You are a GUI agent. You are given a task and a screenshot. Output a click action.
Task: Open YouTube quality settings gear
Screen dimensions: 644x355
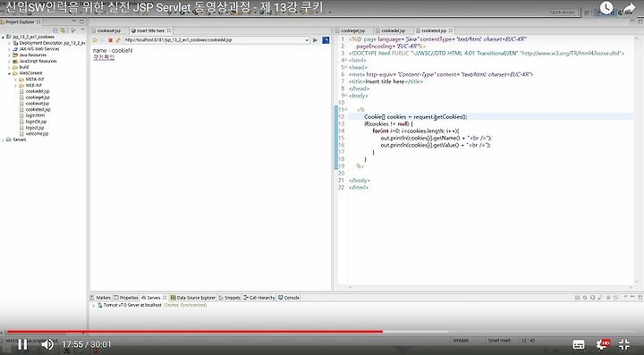click(x=602, y=344)
